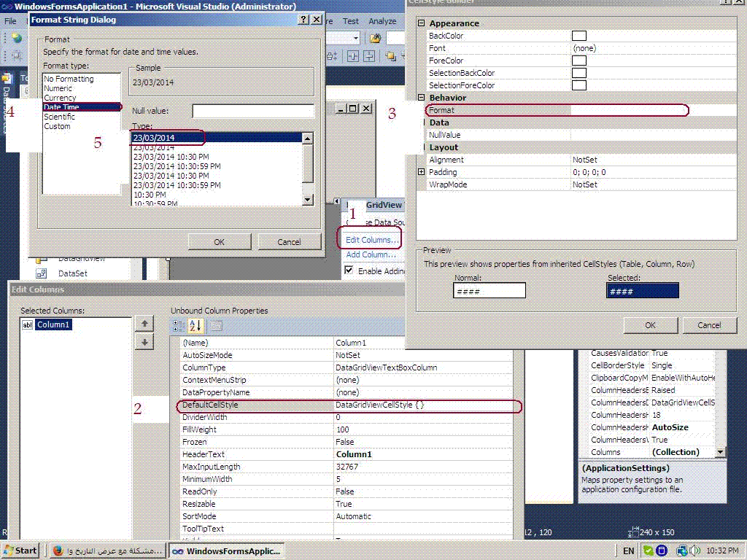
Task: Open the Analyze menu
Action: 382,21
